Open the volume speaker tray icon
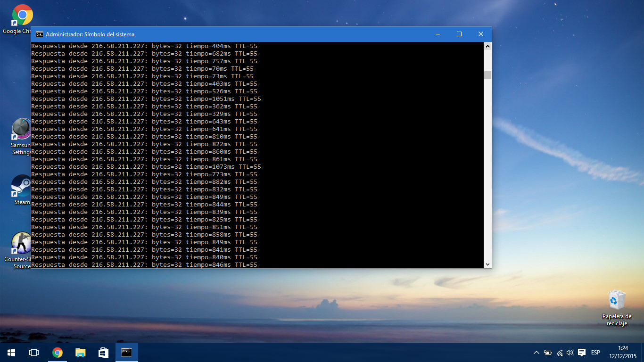 tap(570, 353)
